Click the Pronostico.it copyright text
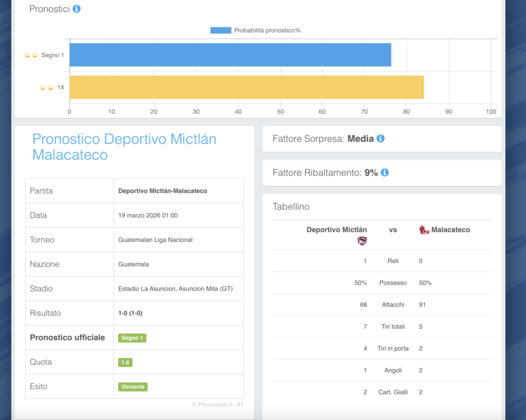The image size is (526, 420). [x=217, y=405]
